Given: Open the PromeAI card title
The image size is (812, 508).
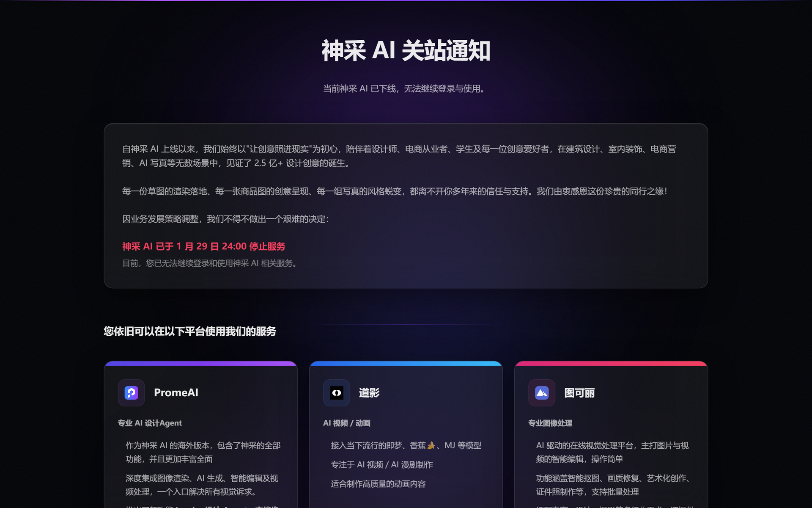Looking at the screenshot, I should tap(176, 393).
